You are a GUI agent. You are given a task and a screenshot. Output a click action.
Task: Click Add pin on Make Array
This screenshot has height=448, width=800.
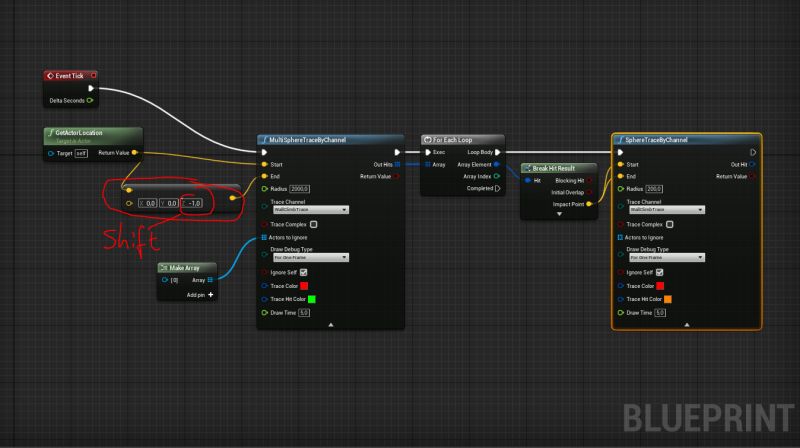click(x=200, y=295)
